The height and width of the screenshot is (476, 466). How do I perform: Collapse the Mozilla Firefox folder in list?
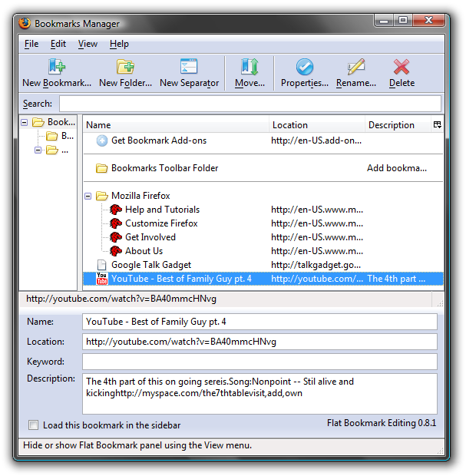click(x=88, y=196)
